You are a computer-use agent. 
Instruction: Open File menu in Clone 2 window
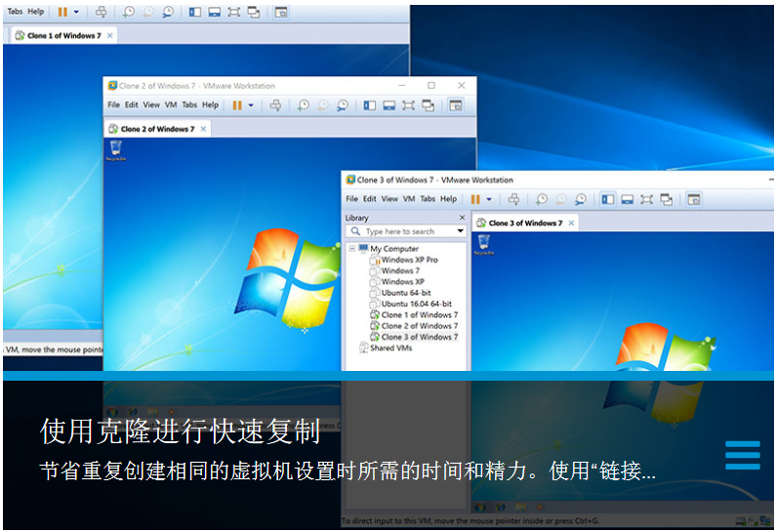point(114,104)
